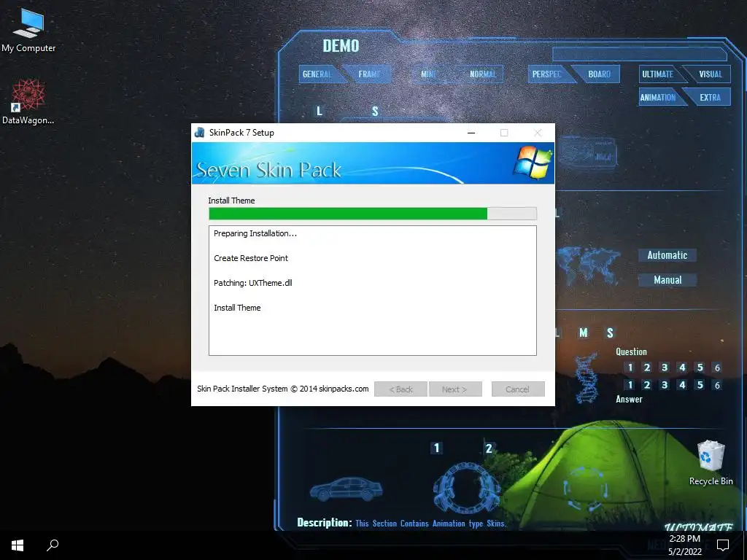The image size is (747, 560).
Task: Click the DEMO heading on the wallpaper panel
Action: [341, 46]
